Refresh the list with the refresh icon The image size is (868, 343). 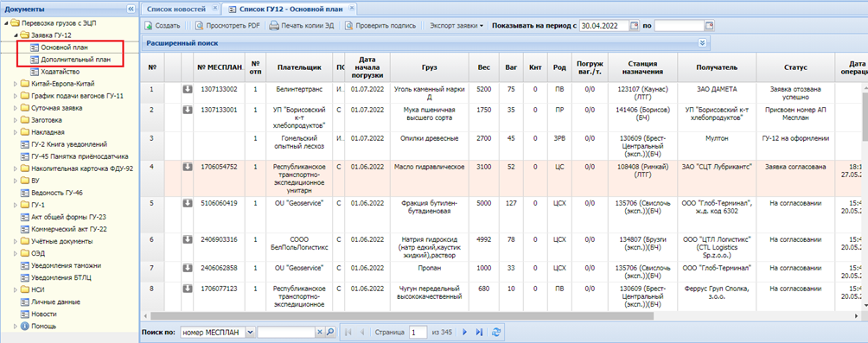pos(496,332)
